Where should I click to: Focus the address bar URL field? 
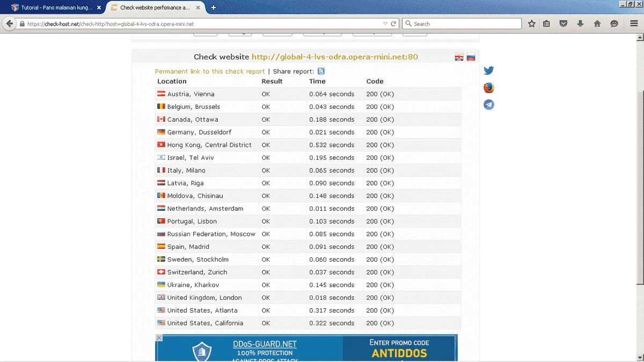tap(204, 24)
